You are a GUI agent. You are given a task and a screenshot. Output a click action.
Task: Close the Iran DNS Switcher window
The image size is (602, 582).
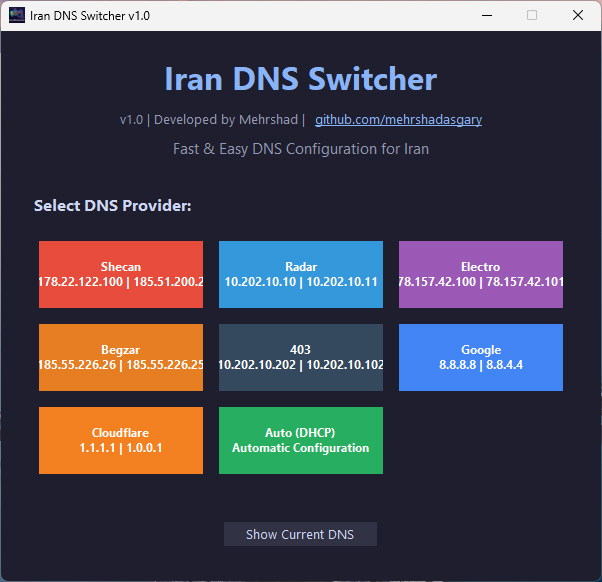pyautogui.click(x=577, y=15)
